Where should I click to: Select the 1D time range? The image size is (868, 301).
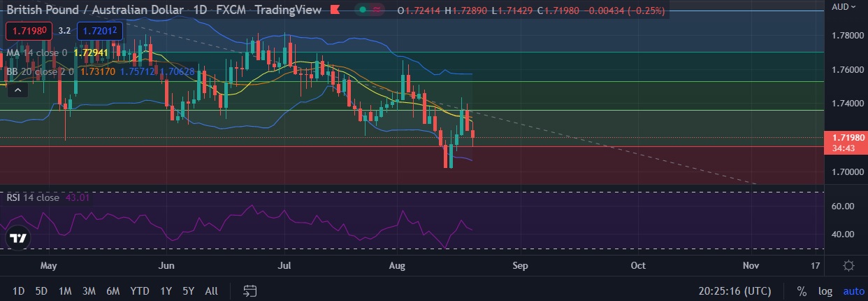pos(19,291)
